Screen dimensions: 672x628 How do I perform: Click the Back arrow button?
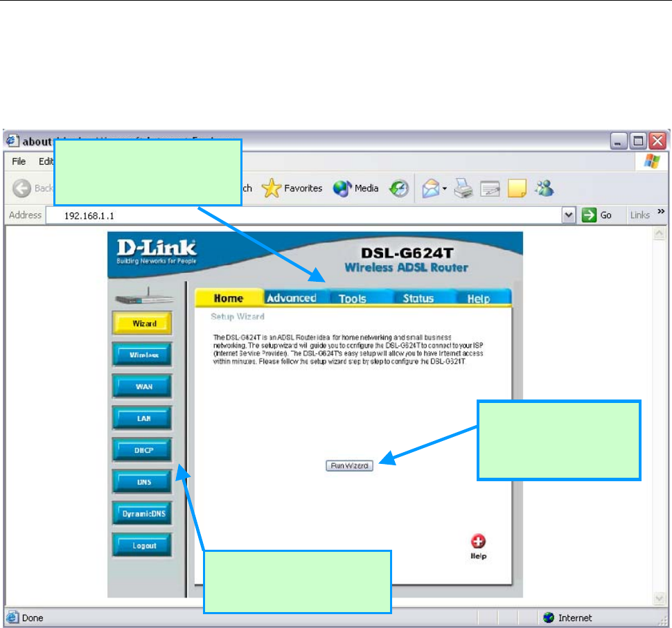(x=21, y=188)
